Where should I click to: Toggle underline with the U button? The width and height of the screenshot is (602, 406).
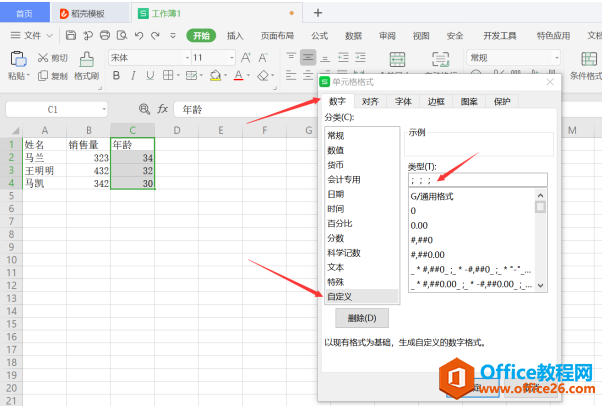click(149, 76)
